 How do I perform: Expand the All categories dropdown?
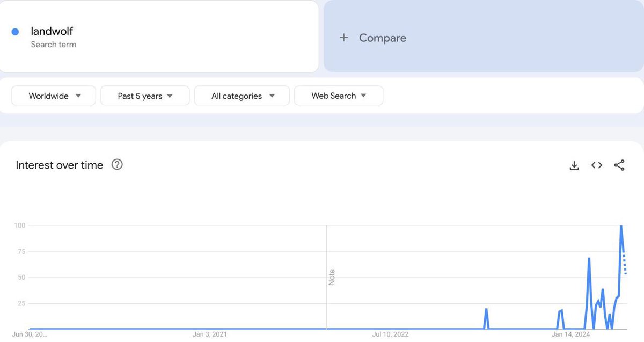(242, 96)
